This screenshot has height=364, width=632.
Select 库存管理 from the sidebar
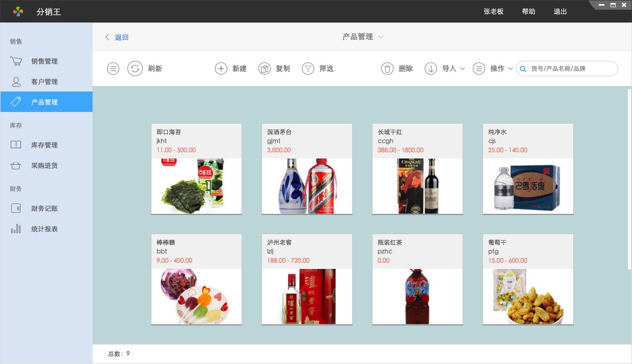(x=45, y=145)
